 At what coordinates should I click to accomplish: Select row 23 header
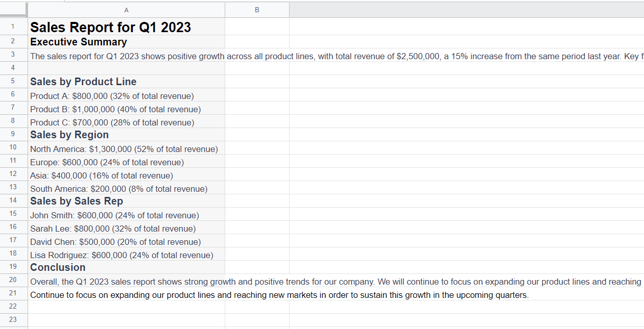pos(13,319)
